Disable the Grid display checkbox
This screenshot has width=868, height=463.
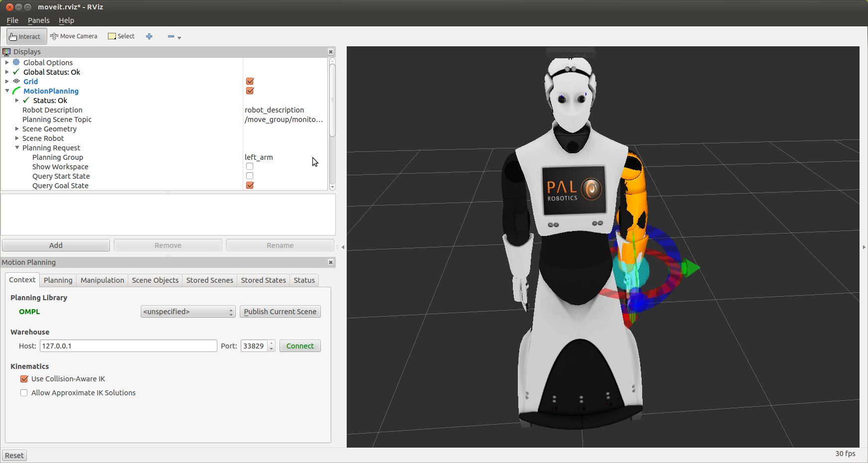tap(250, 81)
